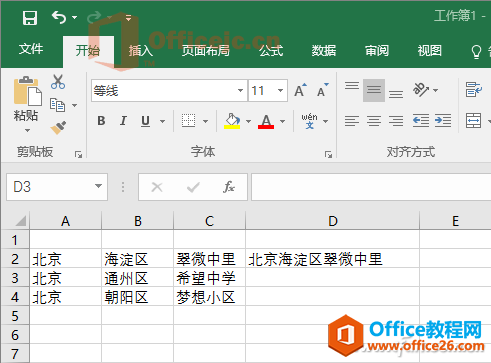Toggle Middle Align icon
This screenshot has height=363, width=491.
click(x=374, y=90)
